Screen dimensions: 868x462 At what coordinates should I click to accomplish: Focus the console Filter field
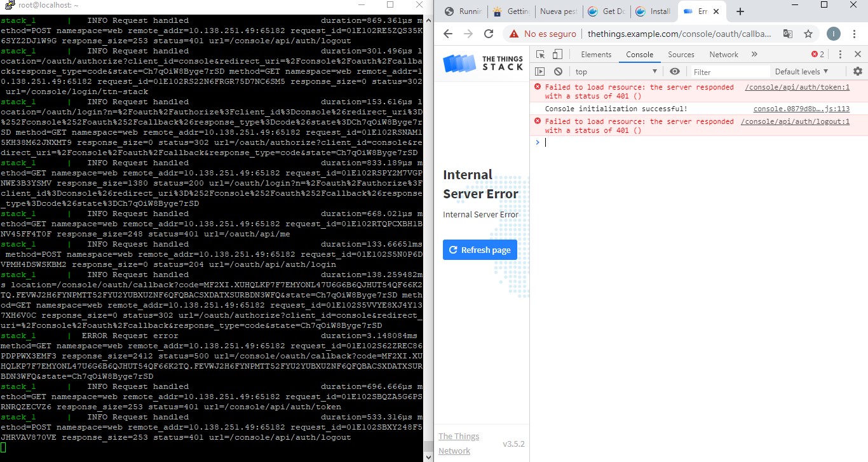[x=729, y=72]
